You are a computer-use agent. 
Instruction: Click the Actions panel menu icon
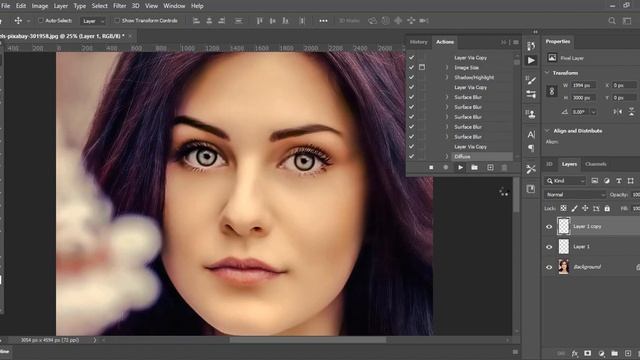point(516,42)
